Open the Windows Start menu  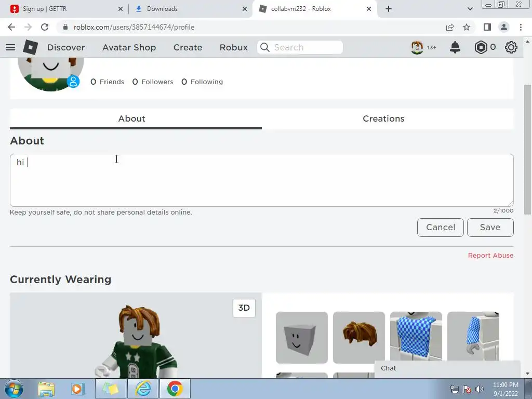tap(14, 389)
